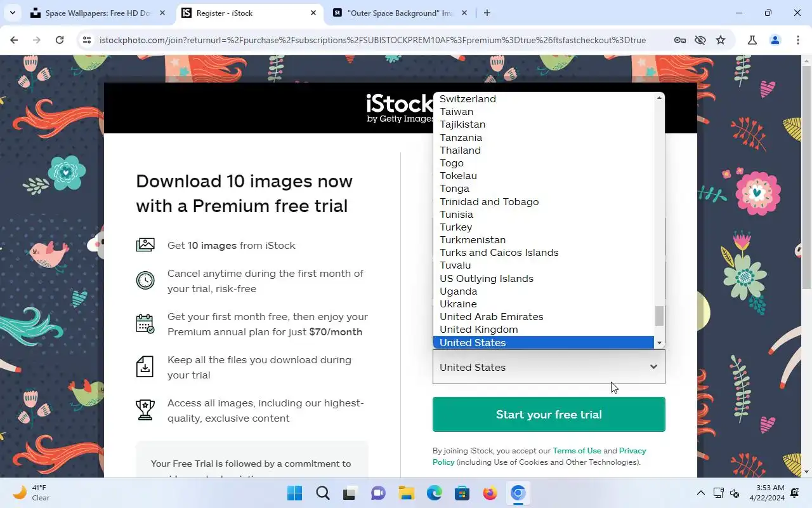Click the crossed-out eye icon in address bar
Screen dimensions: 812x508
(x=700, y=40)
